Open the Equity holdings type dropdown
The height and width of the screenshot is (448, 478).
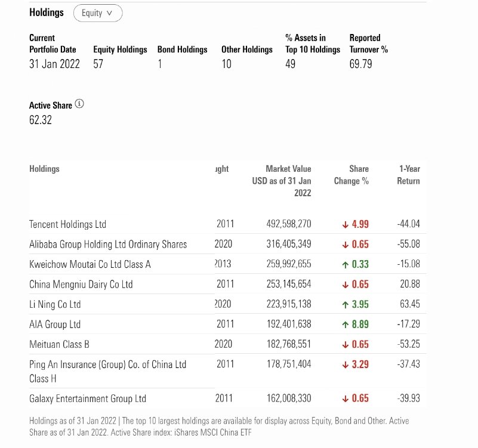pos(97,13)
